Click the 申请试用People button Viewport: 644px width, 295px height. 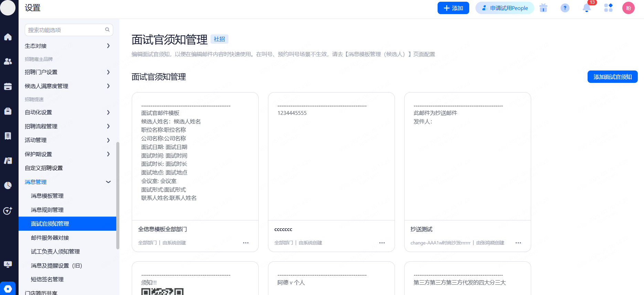tap(505, 8)
